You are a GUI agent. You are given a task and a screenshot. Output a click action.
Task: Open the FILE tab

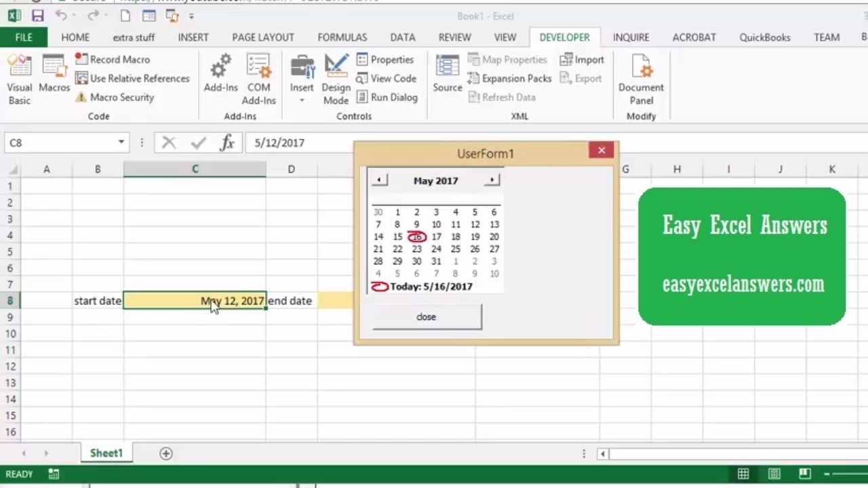(x=24, y=37)
